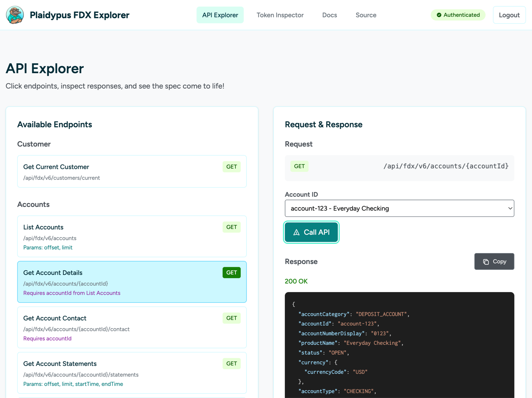Navigate to the Source page
Viewport: 532px width, 398px height.
pyautogui.click(x=366, y=15)
